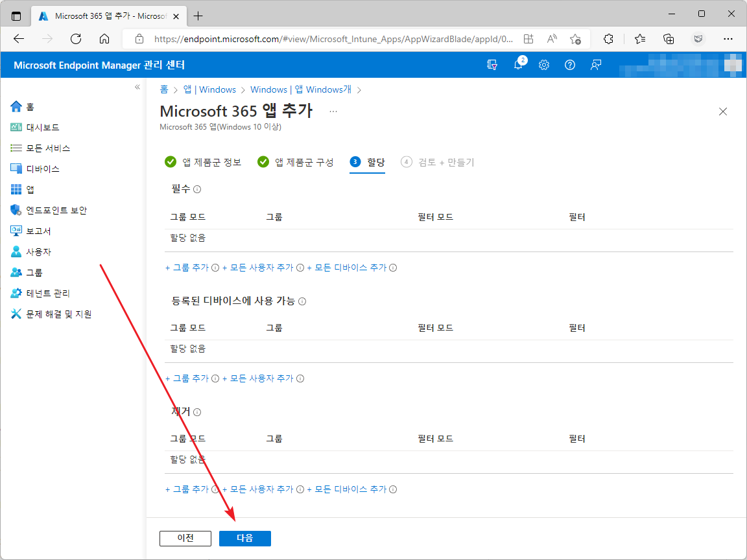Select the 할당 wizard step
The image size is (747, 560).
[367, 163]
